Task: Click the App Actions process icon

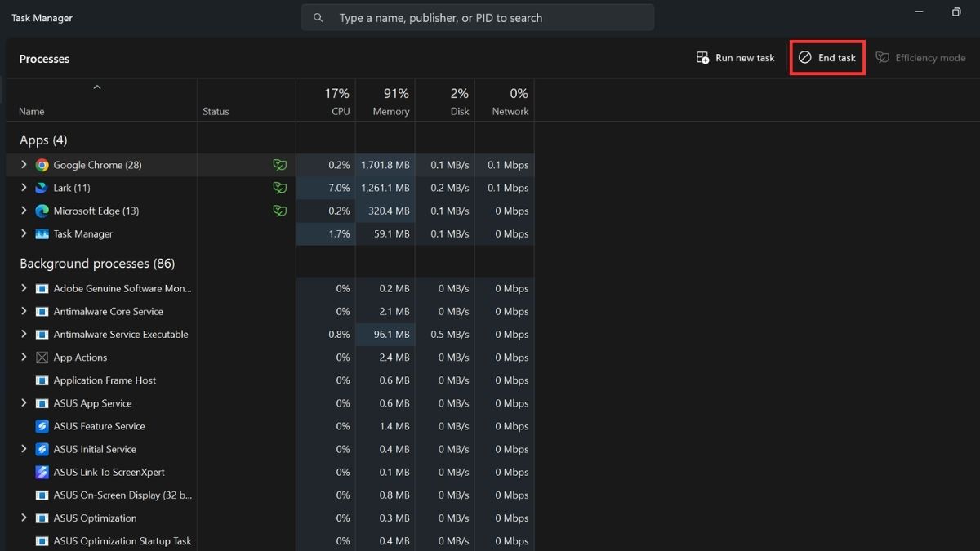Action: 42,358
